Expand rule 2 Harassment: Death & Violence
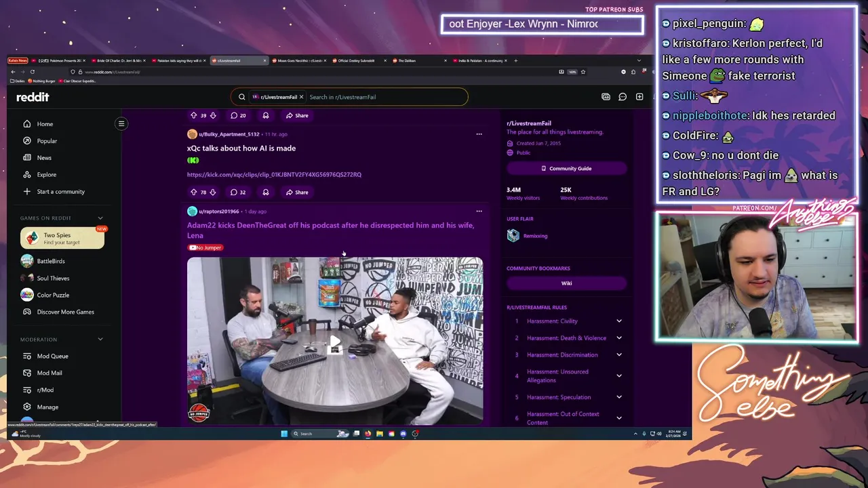This screenshot has width=868, height=488. pyautogui.click(x=618, y=338)
